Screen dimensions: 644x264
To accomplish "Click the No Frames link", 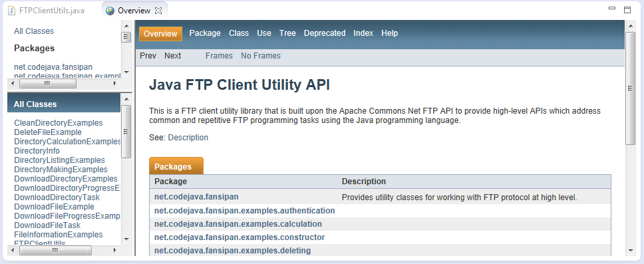I will [x=261, y=56].
